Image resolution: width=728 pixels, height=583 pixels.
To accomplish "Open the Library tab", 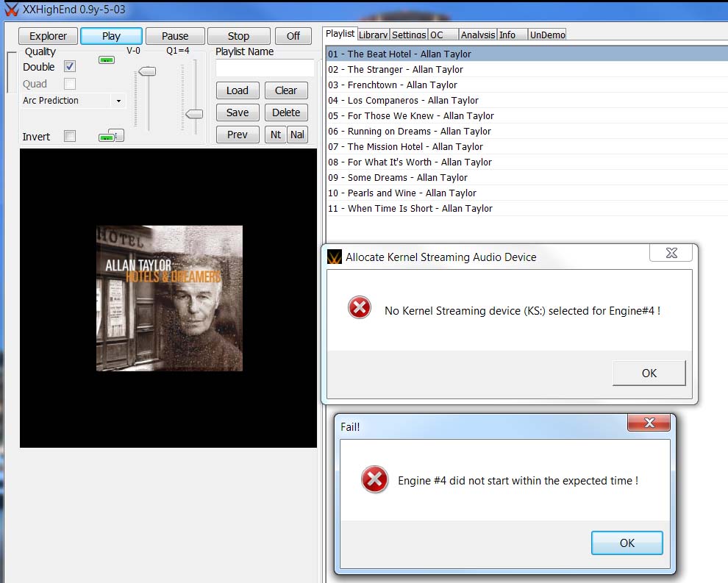I will pyautogui.click(x=373, y=35).
